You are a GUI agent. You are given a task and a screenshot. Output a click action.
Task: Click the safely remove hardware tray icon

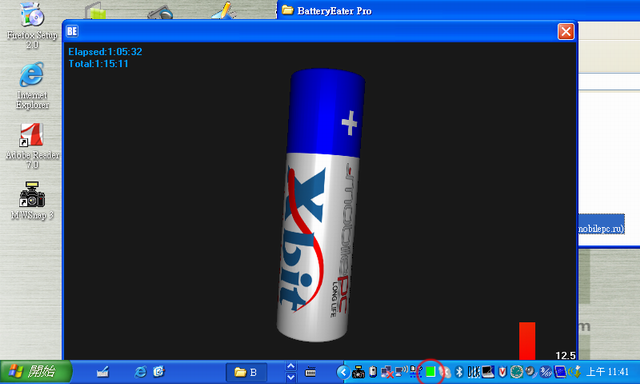[x=574, y=372]
